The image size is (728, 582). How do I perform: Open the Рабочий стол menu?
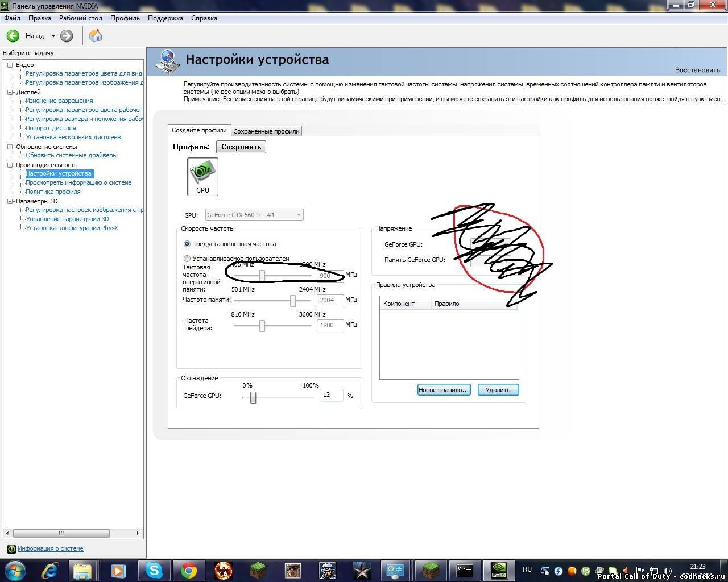click(x=81, y=18)
